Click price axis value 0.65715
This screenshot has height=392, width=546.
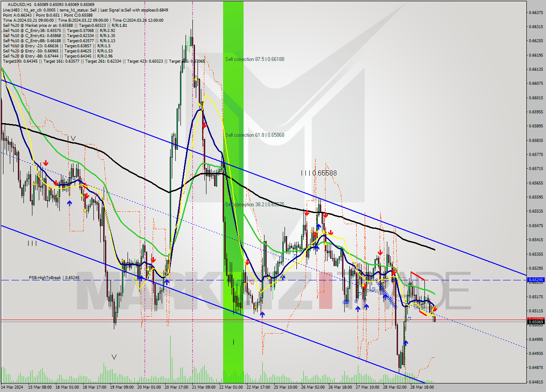pyautogui.click(x=536, y=169)
